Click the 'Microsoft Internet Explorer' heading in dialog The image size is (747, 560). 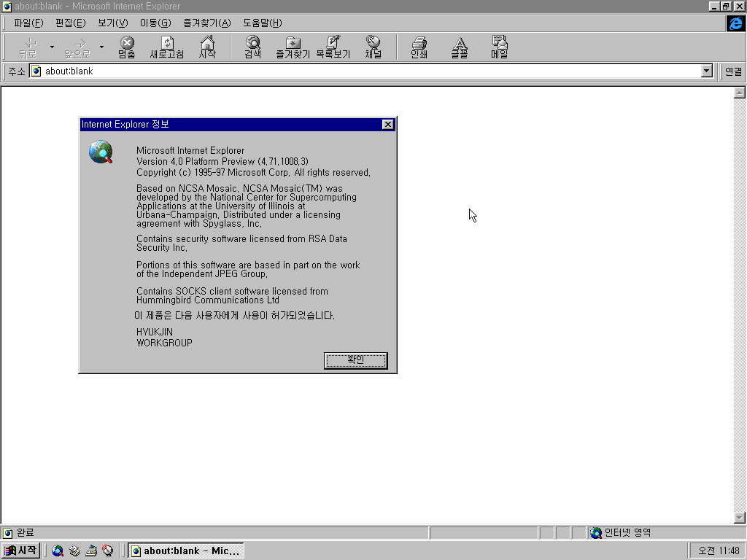tap(190, 150)
